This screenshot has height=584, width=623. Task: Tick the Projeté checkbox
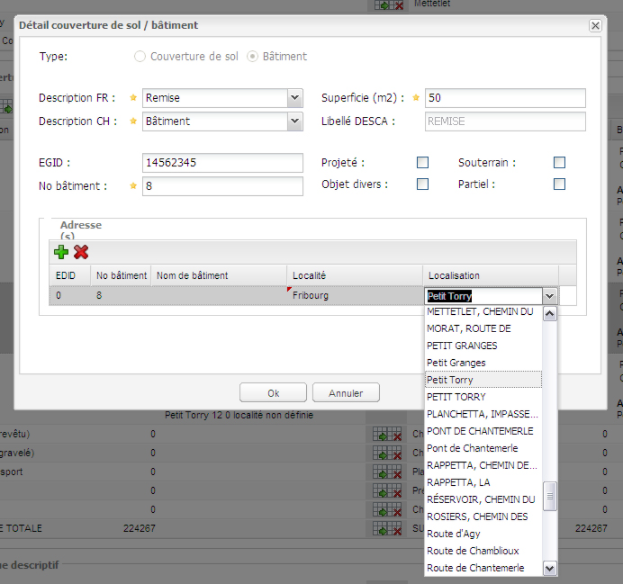pyautogui.click(x=423, y=162)
